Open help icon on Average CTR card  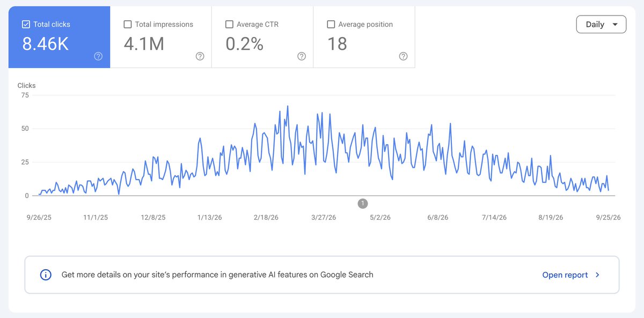[302, 56]
